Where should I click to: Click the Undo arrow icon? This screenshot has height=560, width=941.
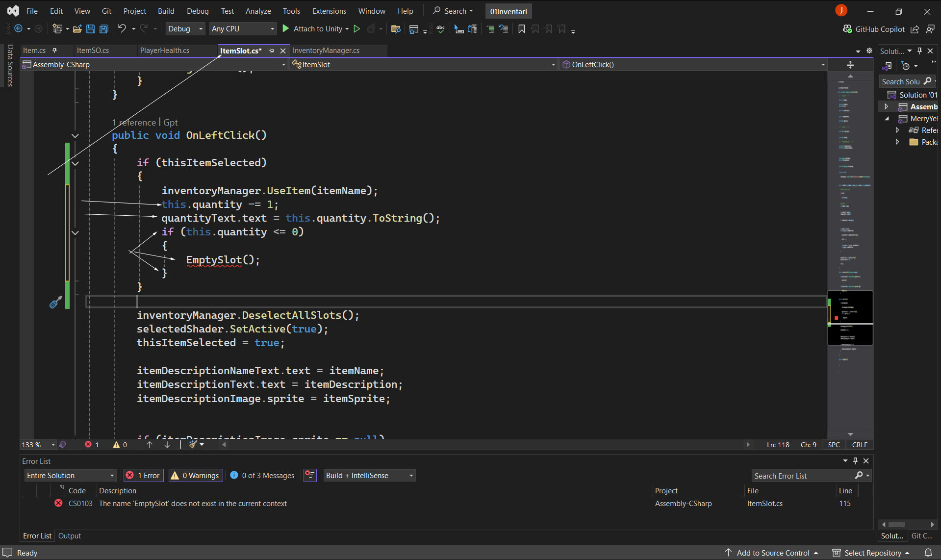[x=122, y=29]
